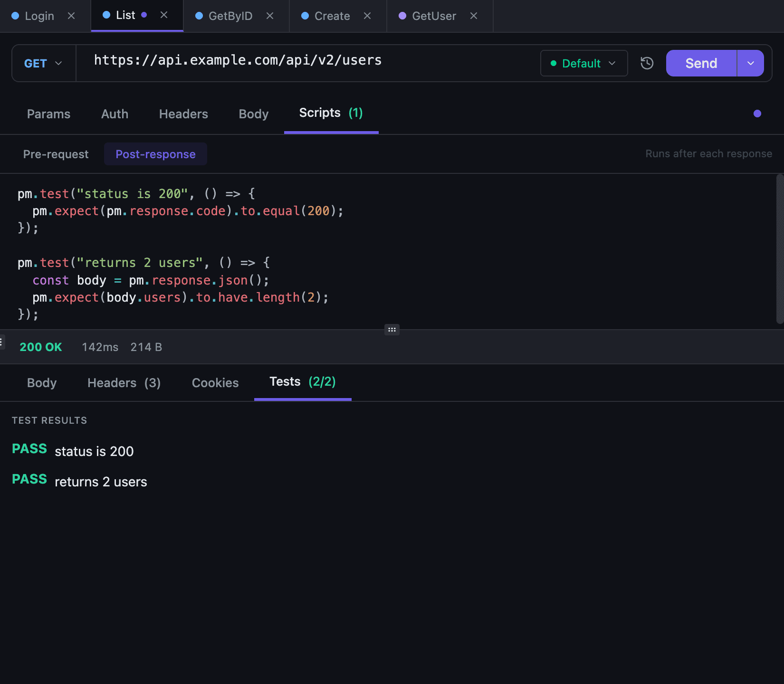Open the response Headers (3) tab
784x684 pixels.
click(124, 383)
